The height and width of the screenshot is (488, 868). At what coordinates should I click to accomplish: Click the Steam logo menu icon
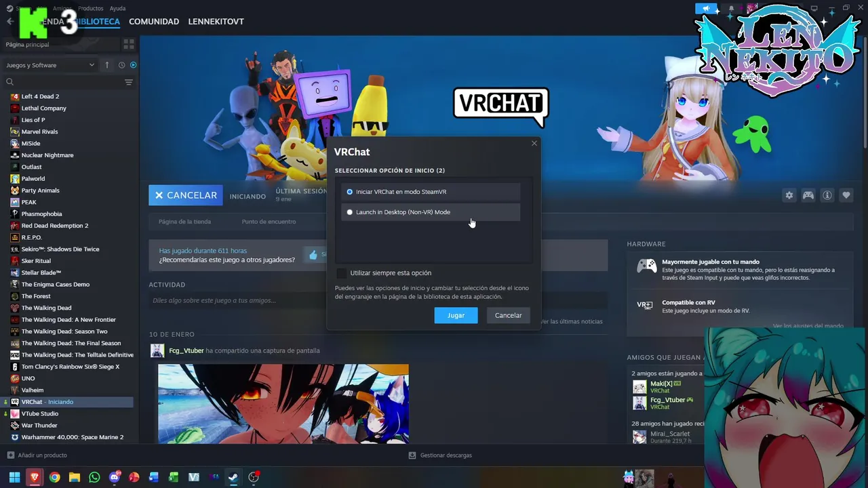click(x=9, y=8)
